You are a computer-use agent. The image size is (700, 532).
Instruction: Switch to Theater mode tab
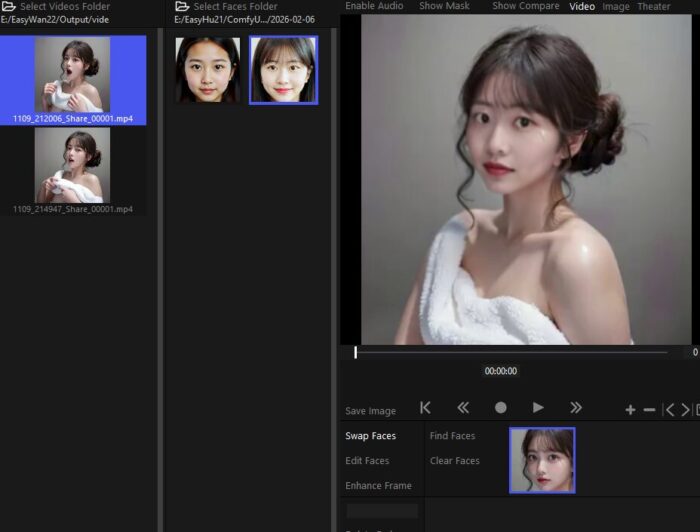pos(654,6)
